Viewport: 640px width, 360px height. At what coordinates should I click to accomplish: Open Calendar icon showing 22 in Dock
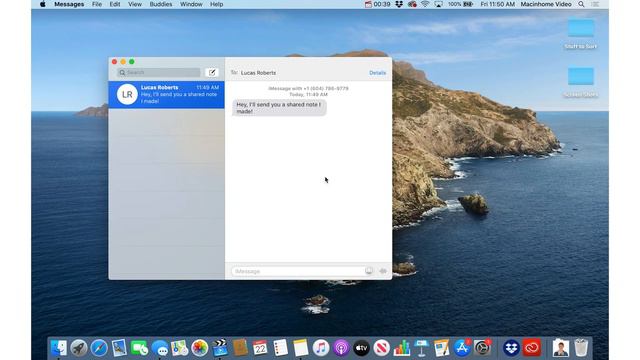260,348
